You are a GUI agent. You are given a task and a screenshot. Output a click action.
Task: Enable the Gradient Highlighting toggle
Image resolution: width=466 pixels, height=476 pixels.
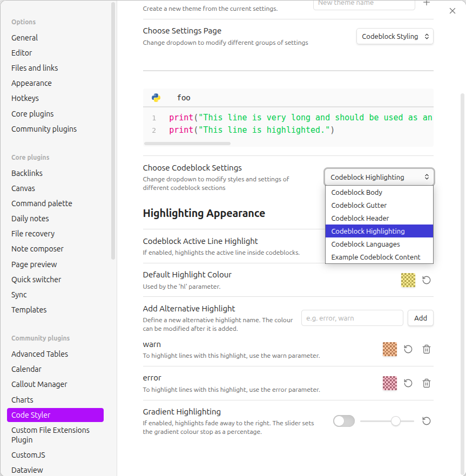pyautogui.click(x=344, y=421)
